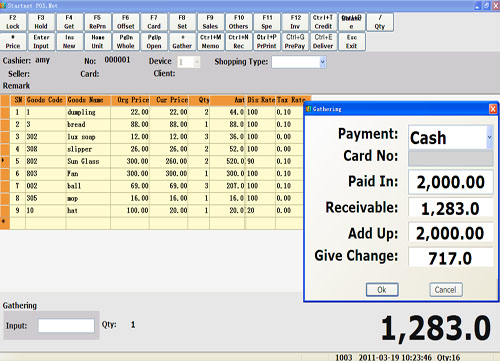The width and height of the screenshot is (500, 361).
Task: Close the Gathering dialog window
Action: click(x=493, y=109)
